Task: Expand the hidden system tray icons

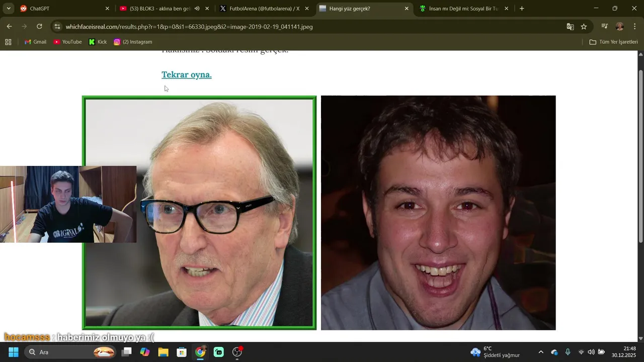Action: point(541,352)
